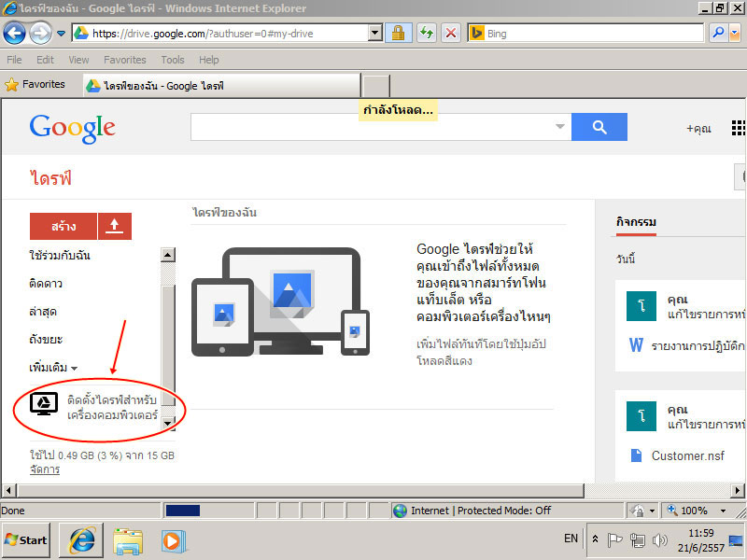Open ล่าสุด recent items

tap(43, 312)
